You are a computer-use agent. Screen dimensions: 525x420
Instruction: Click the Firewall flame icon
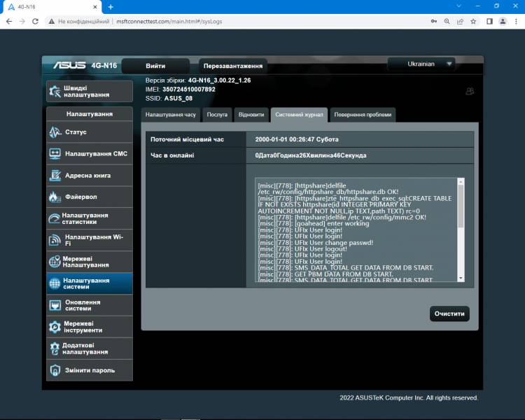(x=55, y=197)
